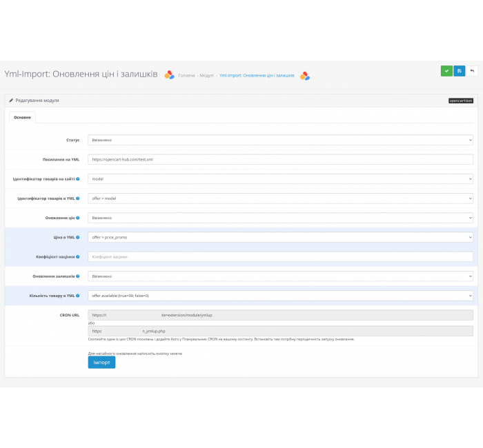483x448 pixels.
Task: Click the opencartbot badge
Action: click(x=460, y=101)
